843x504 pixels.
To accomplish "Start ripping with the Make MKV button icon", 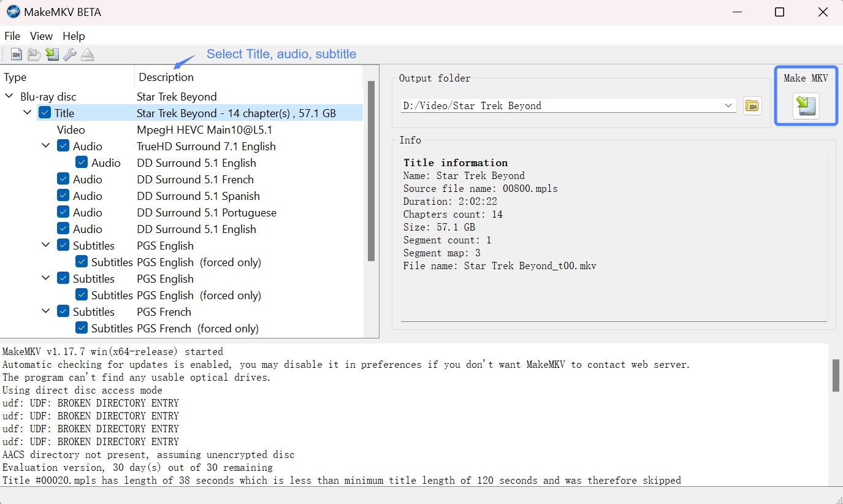I will (806, 106).
